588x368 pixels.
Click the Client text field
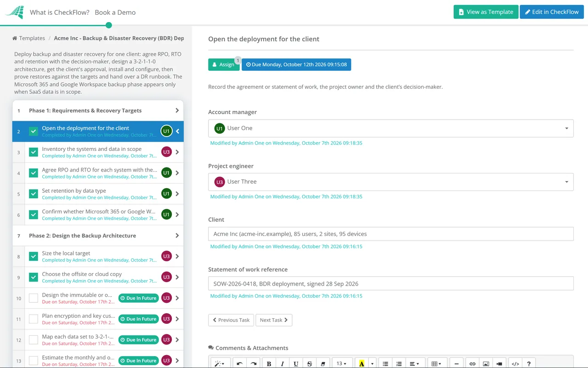(391, 234)
